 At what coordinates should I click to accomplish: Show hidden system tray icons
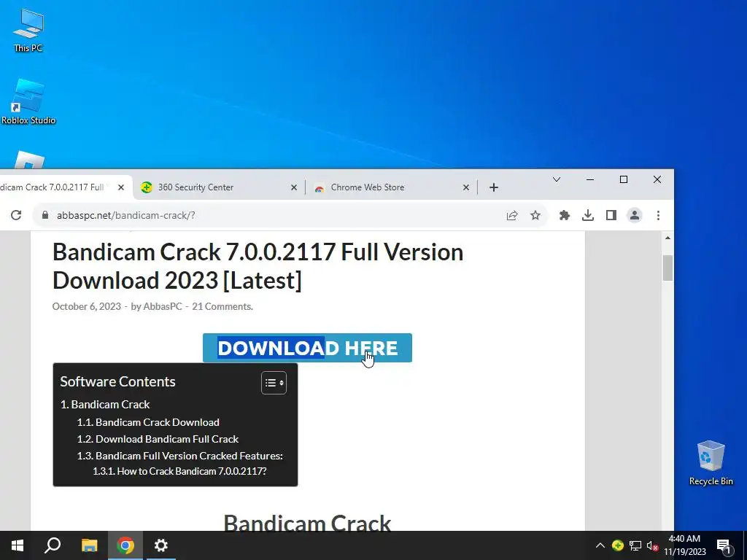600,545
